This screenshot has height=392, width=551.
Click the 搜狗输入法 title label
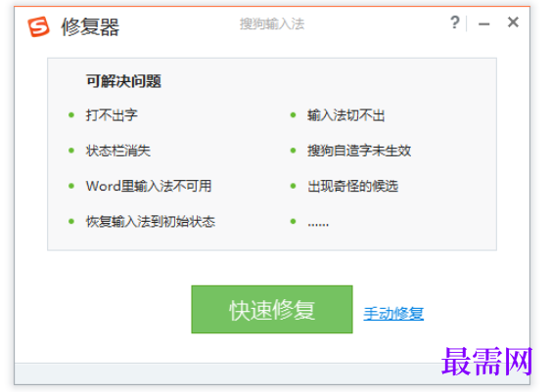[x=272, y=23]
